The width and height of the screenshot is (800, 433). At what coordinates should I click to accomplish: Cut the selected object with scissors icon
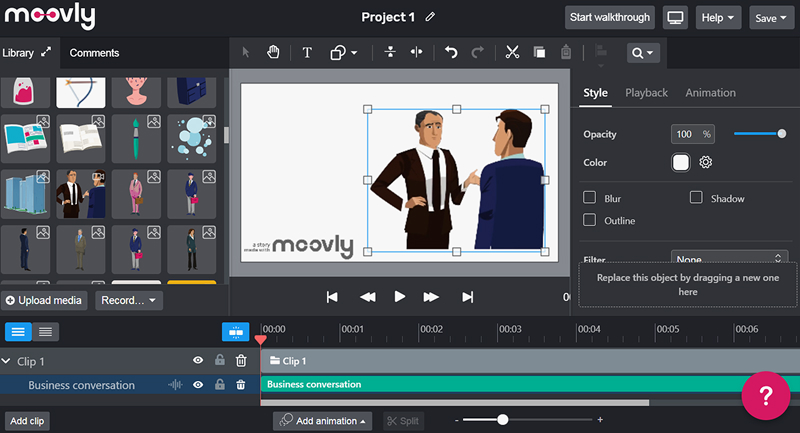tap(512, 52)
